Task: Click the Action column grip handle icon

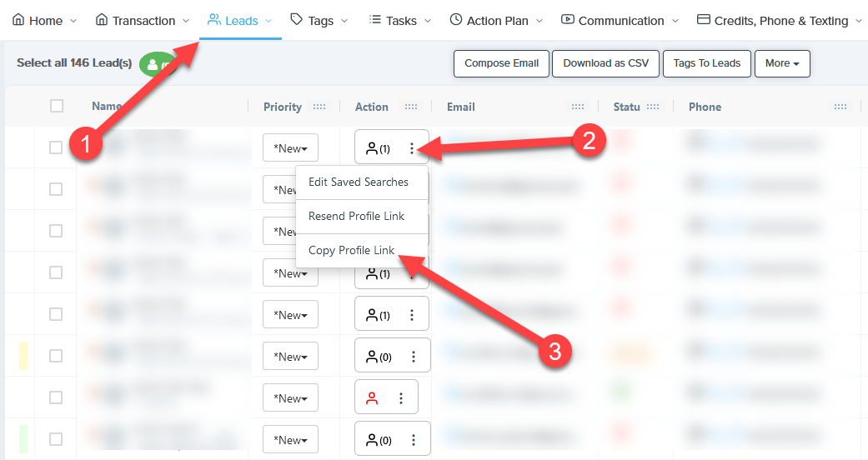Action: pos(411,107)
